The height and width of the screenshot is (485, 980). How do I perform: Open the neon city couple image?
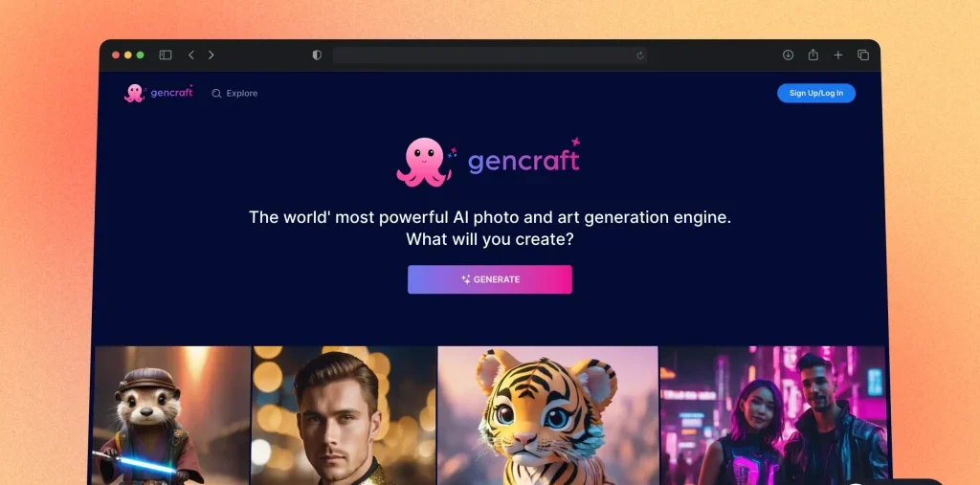tap(773, 415)
